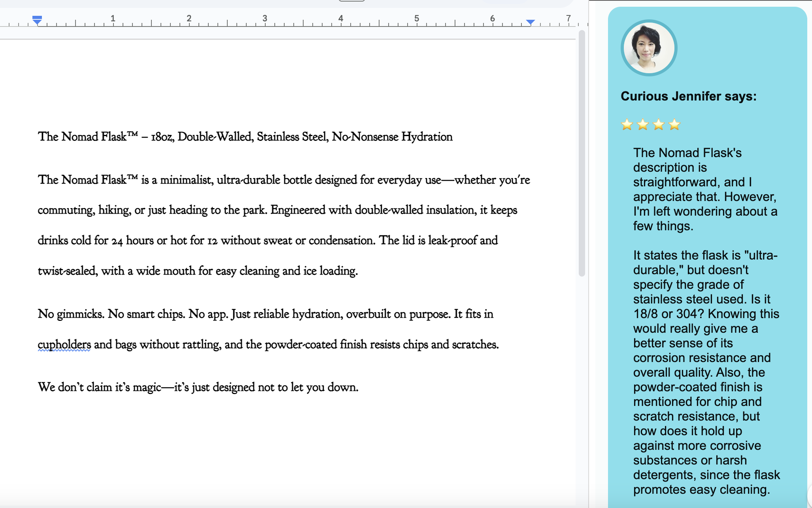Click the sentence "We don't claim it's magic"
This screenshot has height=508, width=812.
pos(99,387)
